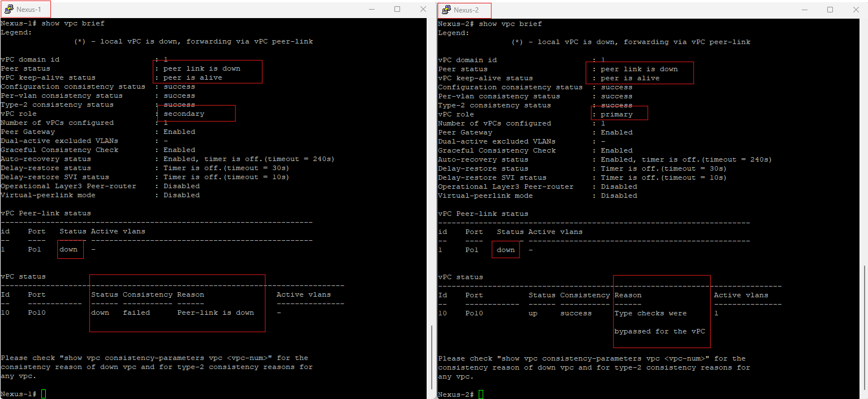The width and height of the screenshot is (868, 399).
Task: Click the green cursor at the Nexus-1# prompt
Action: (44, 394)
